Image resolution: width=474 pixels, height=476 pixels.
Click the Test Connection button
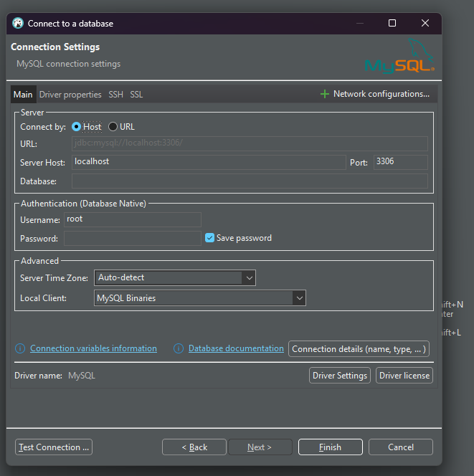(54, 447)
